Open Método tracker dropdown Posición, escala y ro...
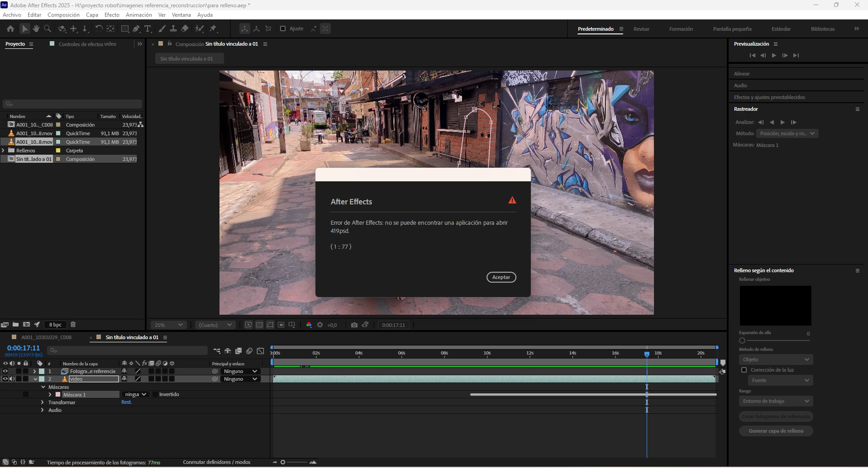 coord(787,133)
